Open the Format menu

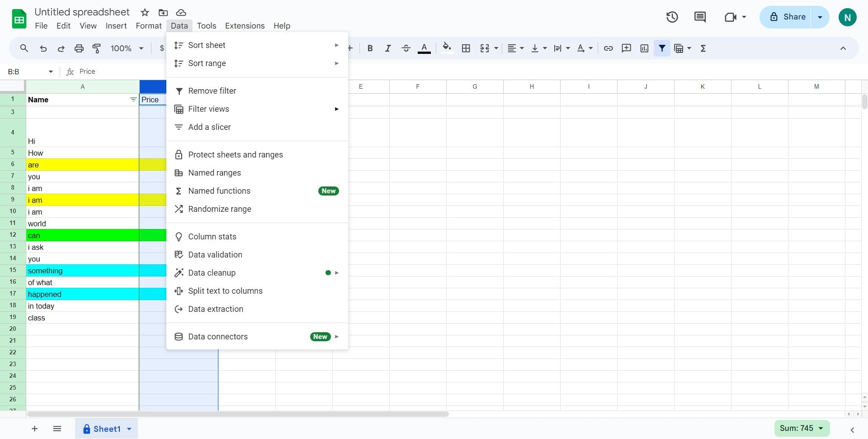pos(148,26)
